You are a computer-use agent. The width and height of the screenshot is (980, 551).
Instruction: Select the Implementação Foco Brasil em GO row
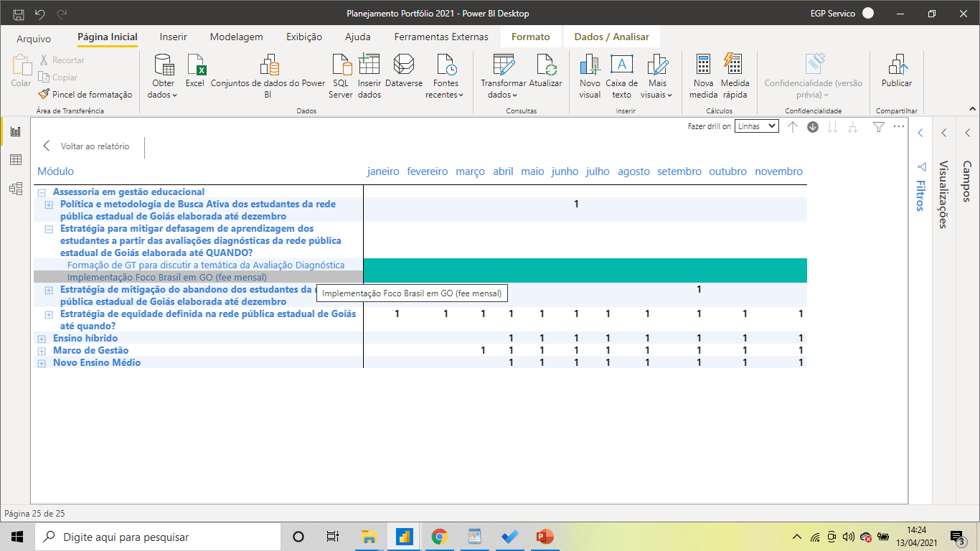(199, 277)
